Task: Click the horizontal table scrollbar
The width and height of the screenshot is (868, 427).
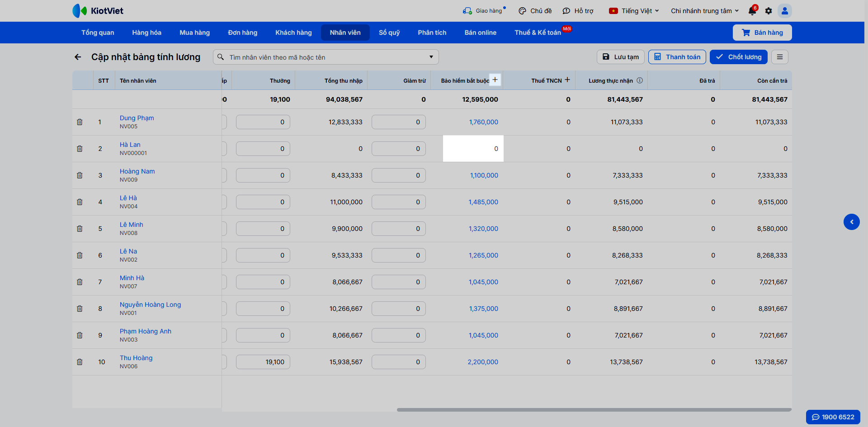Action: point(594,410)
